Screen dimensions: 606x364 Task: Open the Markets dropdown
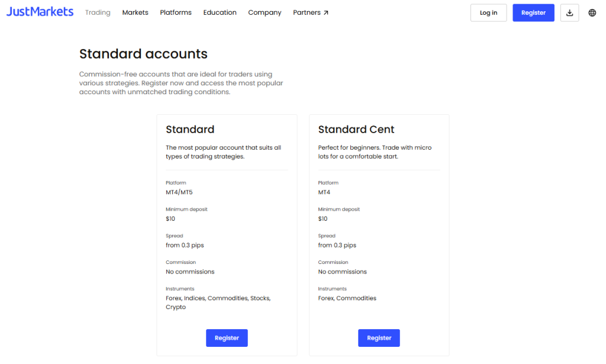point(135,12)
